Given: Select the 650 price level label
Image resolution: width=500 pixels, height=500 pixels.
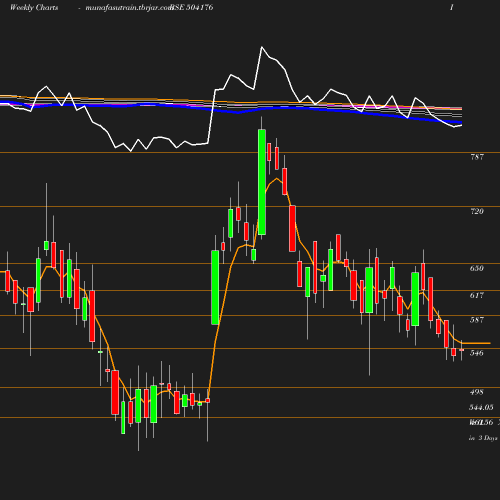Looking at the screenshot, I should tap(477, 268).
